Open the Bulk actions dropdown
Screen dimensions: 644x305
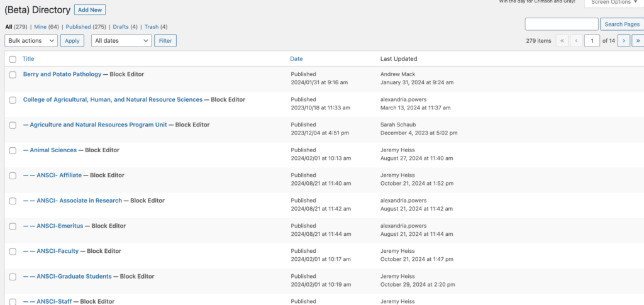click(31, 41)
